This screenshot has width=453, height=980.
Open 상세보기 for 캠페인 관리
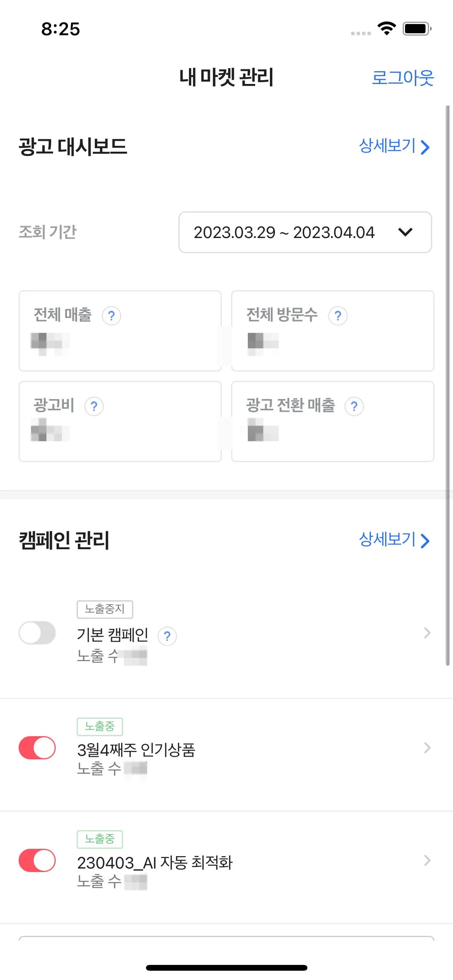[394, 540]
